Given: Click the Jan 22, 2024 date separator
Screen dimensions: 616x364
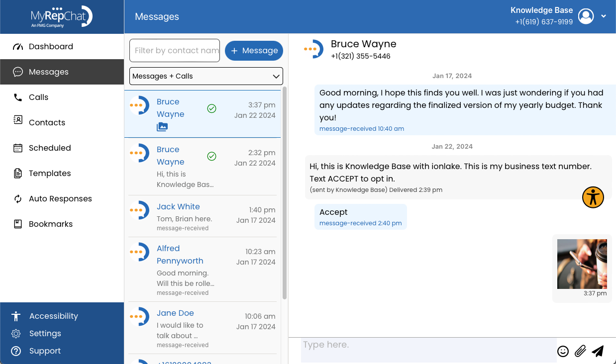Looking at the screenshot, I should point(452,147).
